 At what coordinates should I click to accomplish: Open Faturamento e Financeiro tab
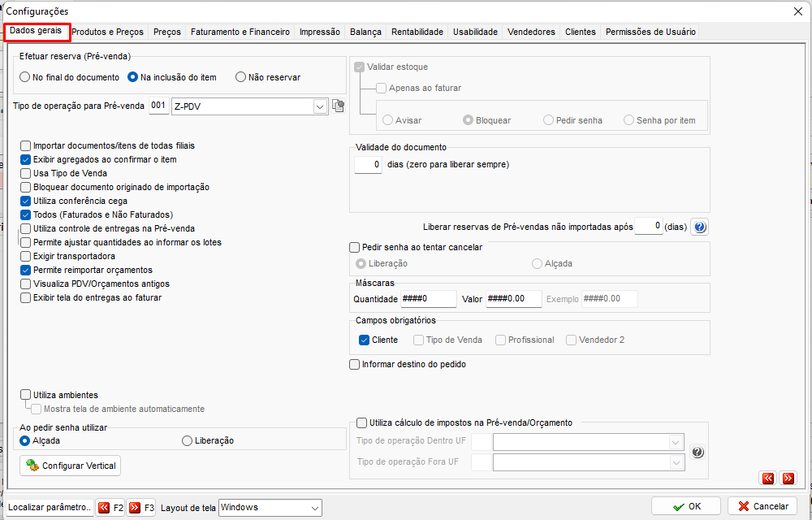pos(240,32)
